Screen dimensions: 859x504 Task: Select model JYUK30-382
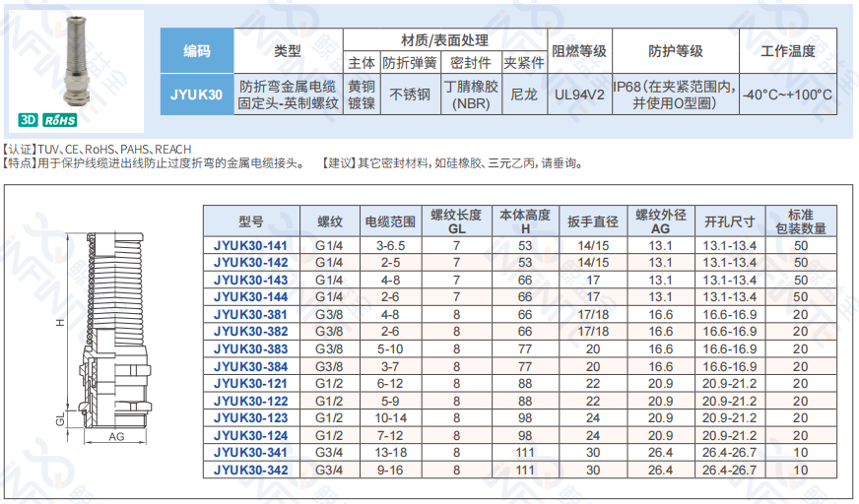(251, 331)
